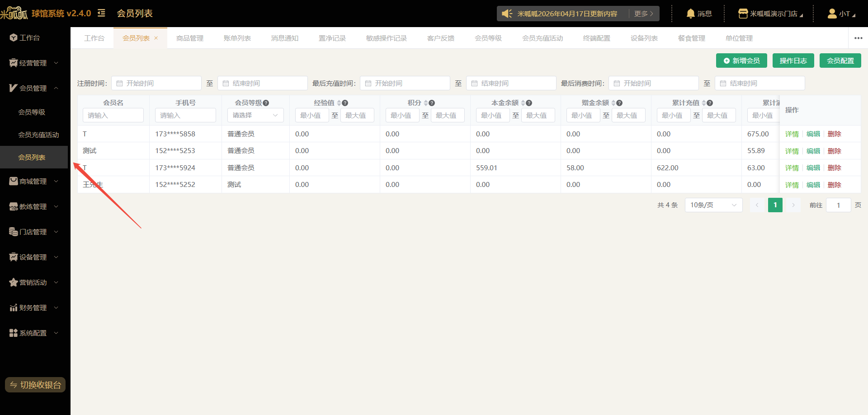Switch to the 账单列表 tab
The width and height of the screenshot is (868, 415).
pyautogui.click(x=237, y=38)
